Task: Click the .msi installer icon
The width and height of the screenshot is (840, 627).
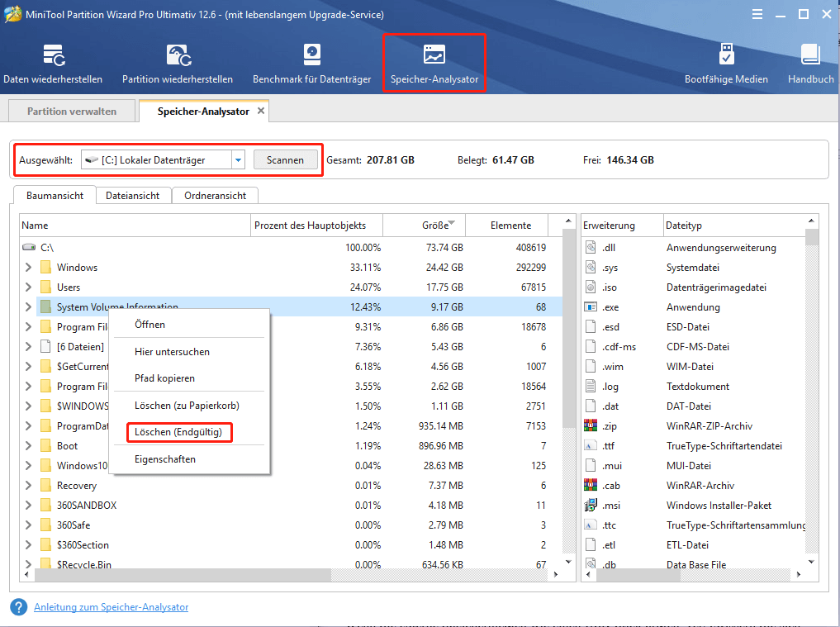Action: tap(591, 506)
